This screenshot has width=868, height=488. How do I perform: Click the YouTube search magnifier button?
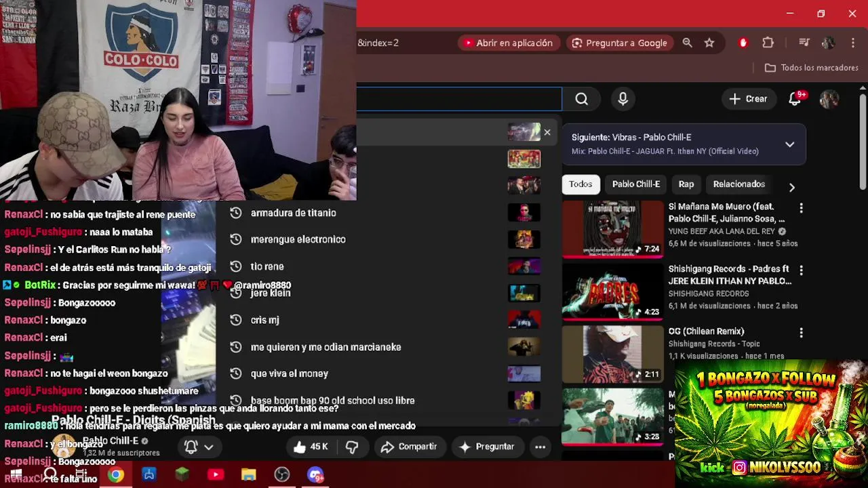pyautogui.click(x=582, y=99)
